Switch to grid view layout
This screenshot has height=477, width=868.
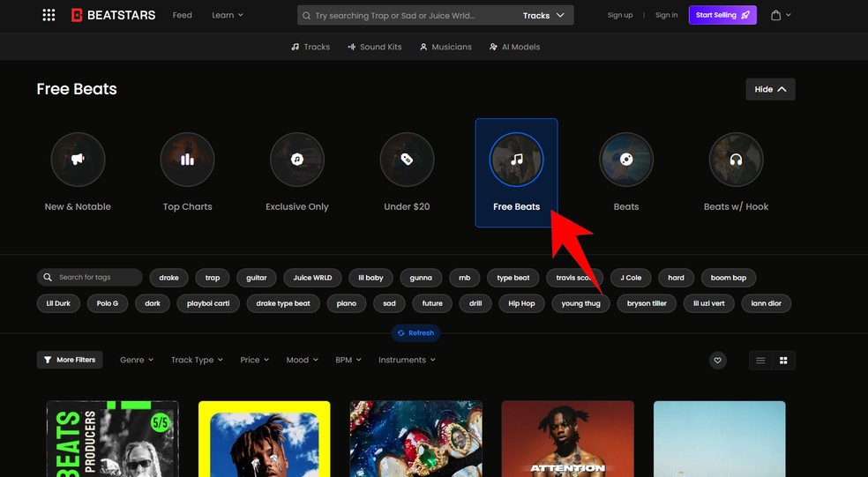coord(783,361)
